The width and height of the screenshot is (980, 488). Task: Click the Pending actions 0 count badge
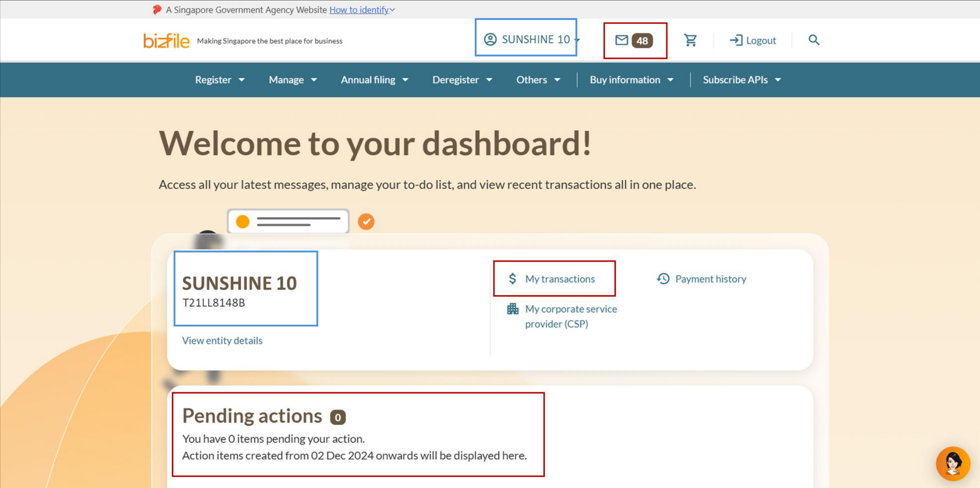[x=338, y=417]
